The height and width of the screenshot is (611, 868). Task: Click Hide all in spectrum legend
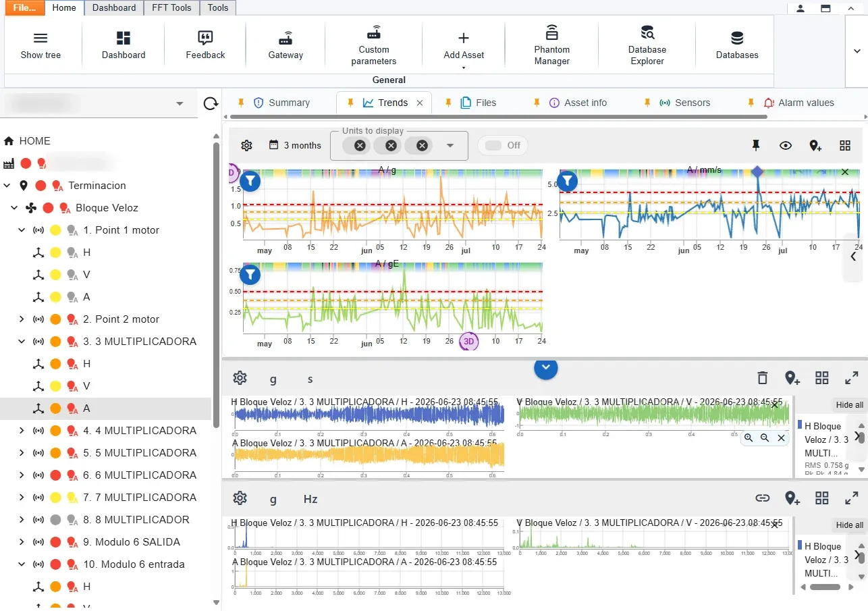click(849, 525)
